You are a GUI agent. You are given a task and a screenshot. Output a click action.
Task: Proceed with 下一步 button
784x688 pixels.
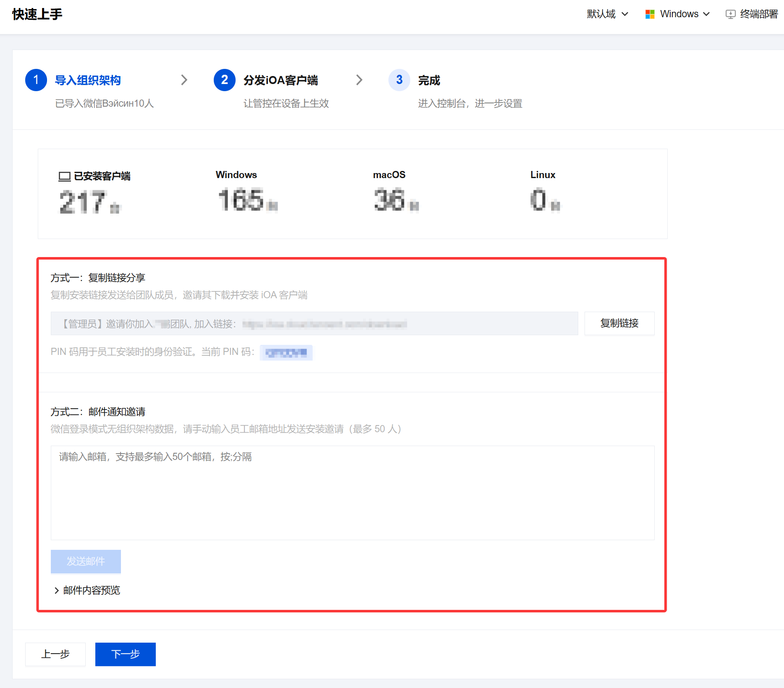point(126,654)
